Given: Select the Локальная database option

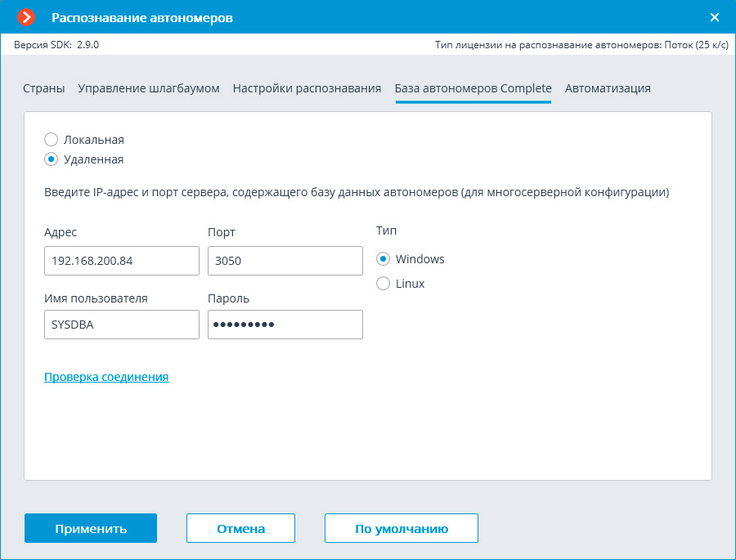Looking at the screenshot, I should click(52, 140).
